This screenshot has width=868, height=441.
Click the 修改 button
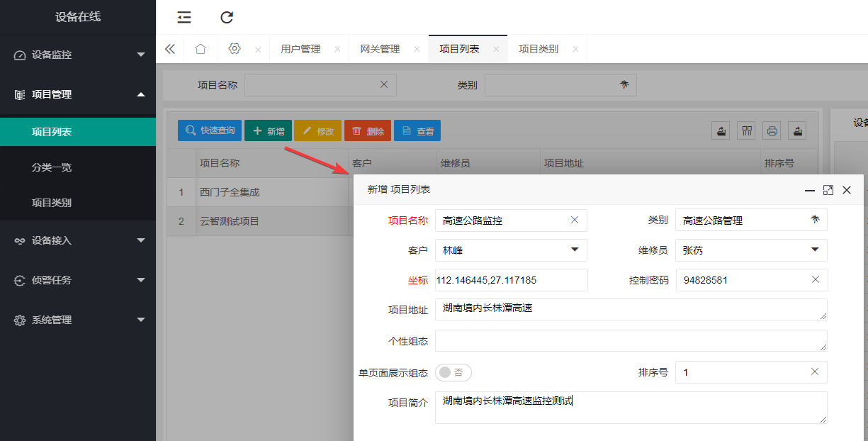tap(317, 130)
